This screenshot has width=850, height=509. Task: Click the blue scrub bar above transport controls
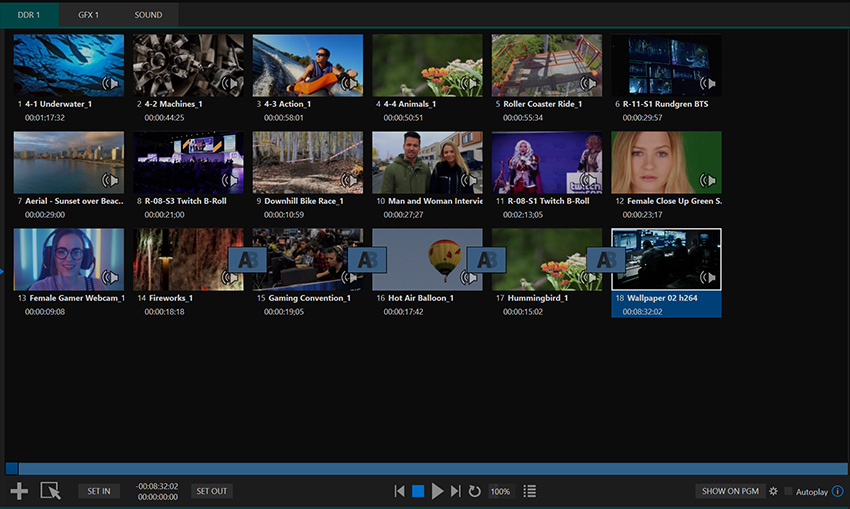pos(425,468)
